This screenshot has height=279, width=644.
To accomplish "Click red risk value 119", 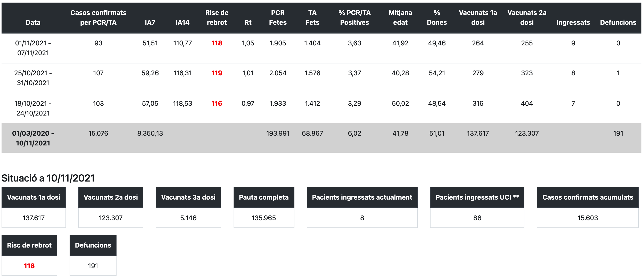I will (217, 73).
